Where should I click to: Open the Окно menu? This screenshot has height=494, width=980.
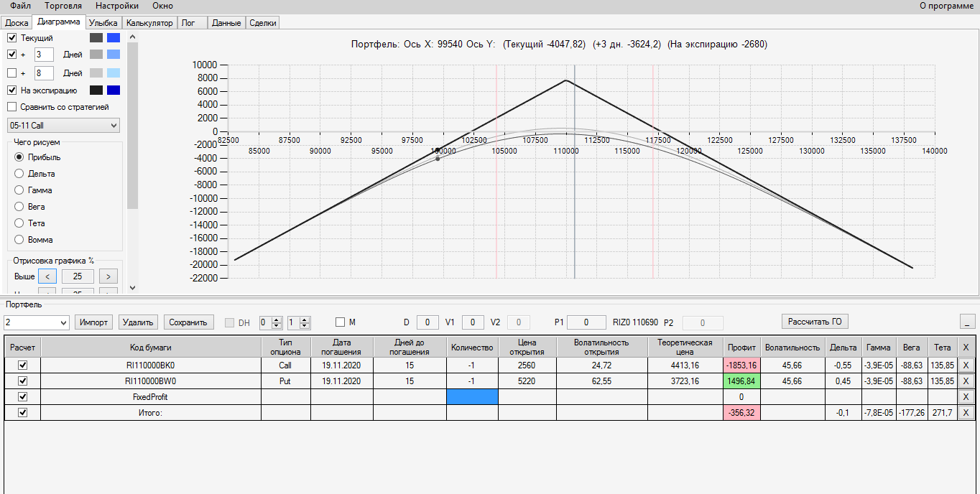click(x=162, y=6)
